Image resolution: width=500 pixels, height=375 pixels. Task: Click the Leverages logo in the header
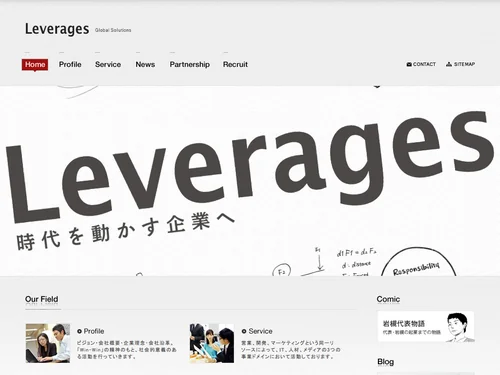pyautogui.click(x=57, y=29)
